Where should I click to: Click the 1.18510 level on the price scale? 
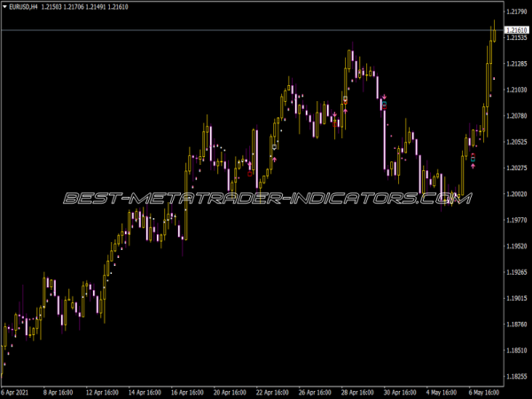click(516, 350)
